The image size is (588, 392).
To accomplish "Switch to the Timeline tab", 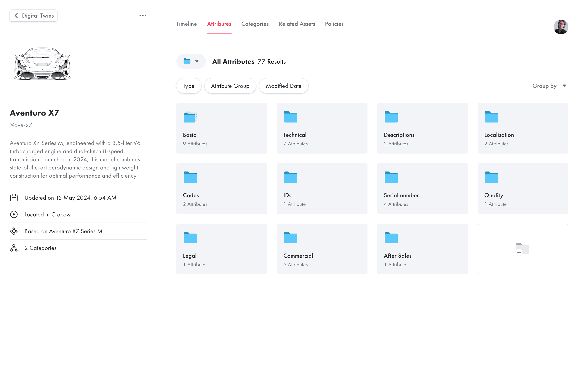I will click(186, 24).
